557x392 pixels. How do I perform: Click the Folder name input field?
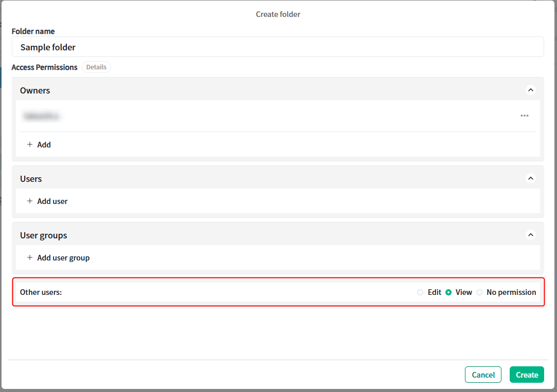click(278, 47)
